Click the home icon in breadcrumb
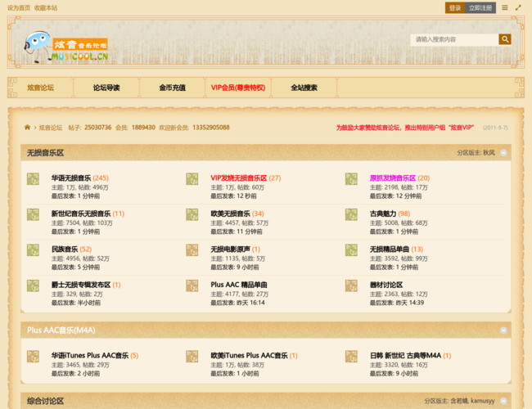The height and width of the screenshot is (409, 532). [x=28, y=127]
